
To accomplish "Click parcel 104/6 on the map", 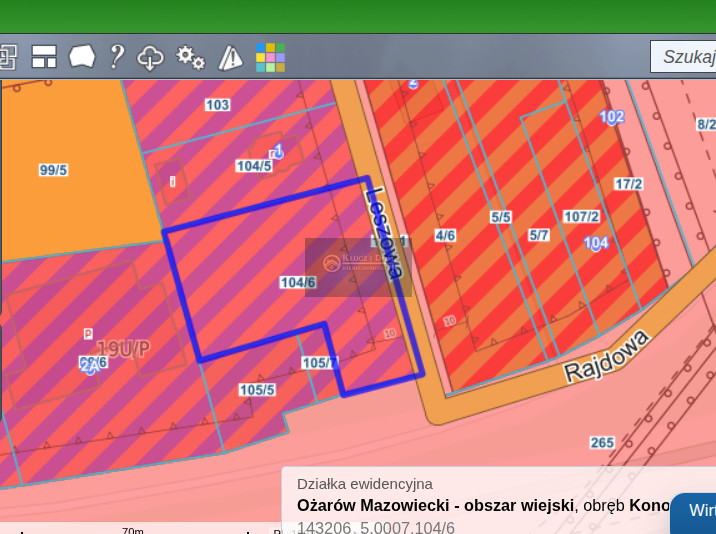I will pyautogui.click(x=298, y=283).
